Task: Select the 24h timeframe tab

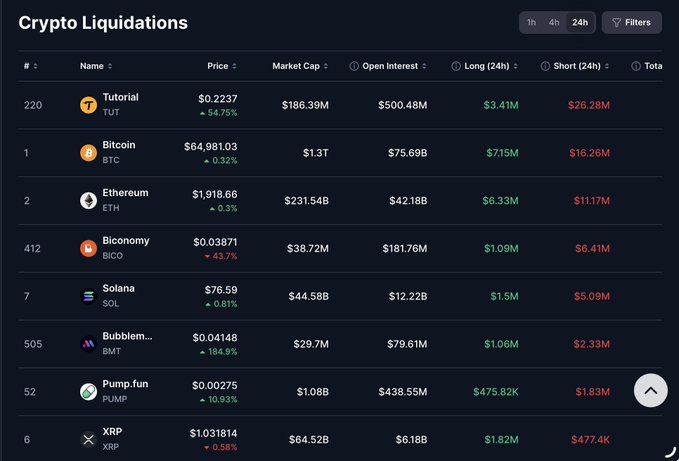Action: (580, 23)
